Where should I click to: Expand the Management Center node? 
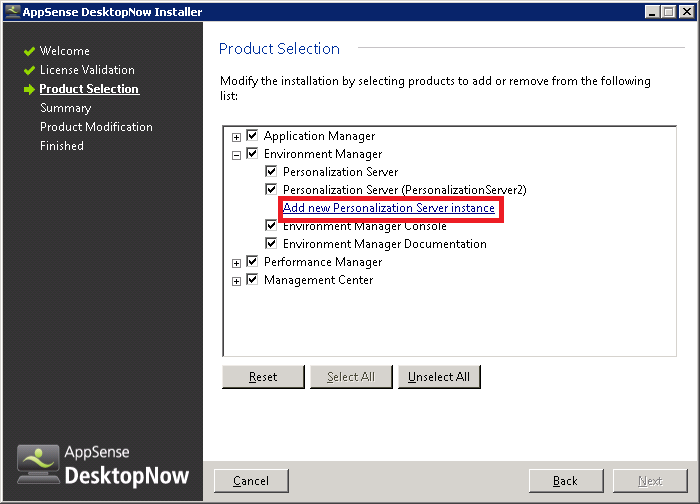237,281
